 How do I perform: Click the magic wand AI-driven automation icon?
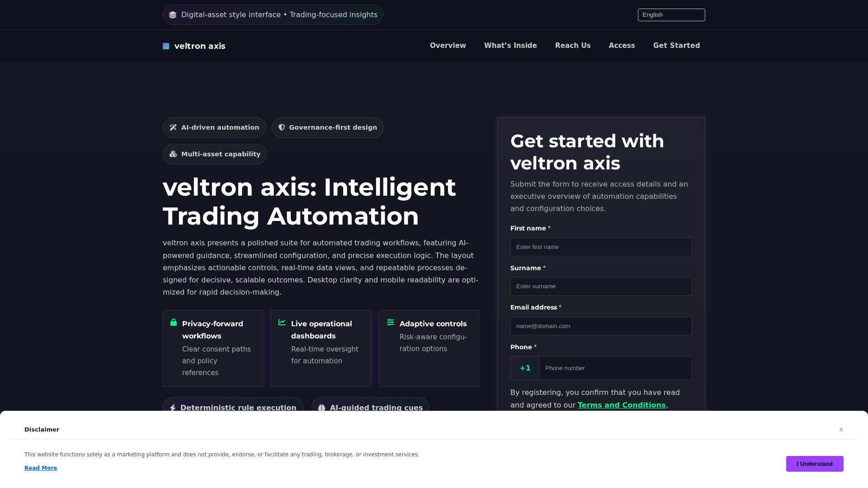point(173,127)
